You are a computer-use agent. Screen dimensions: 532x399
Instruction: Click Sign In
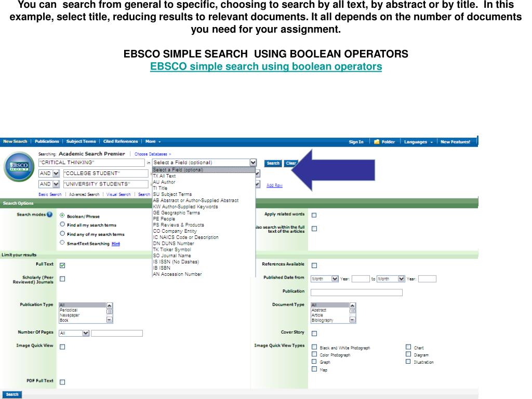click(356, 142)
